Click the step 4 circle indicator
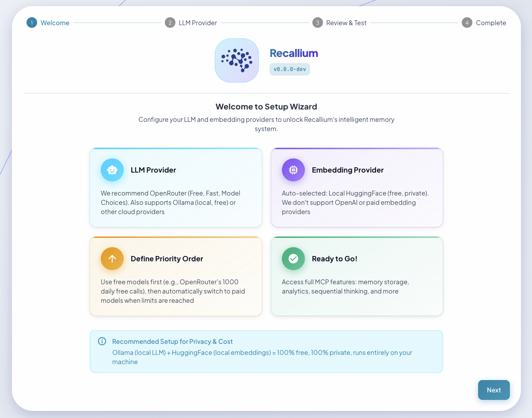 point(467,22)
